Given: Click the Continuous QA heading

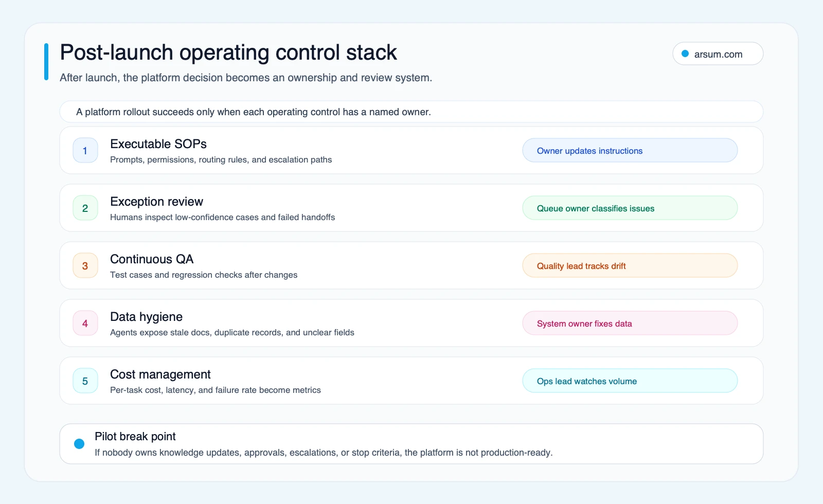Looking at the screenshot, I should [152, 259].
